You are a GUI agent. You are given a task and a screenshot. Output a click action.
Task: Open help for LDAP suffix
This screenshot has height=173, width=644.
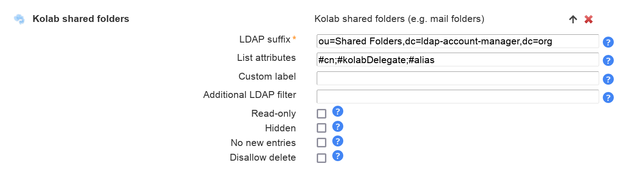608,42
